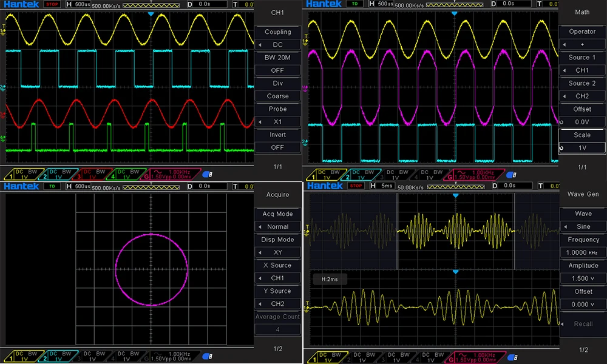Click the Recall button in Wave Gen menu

point(583,324)
